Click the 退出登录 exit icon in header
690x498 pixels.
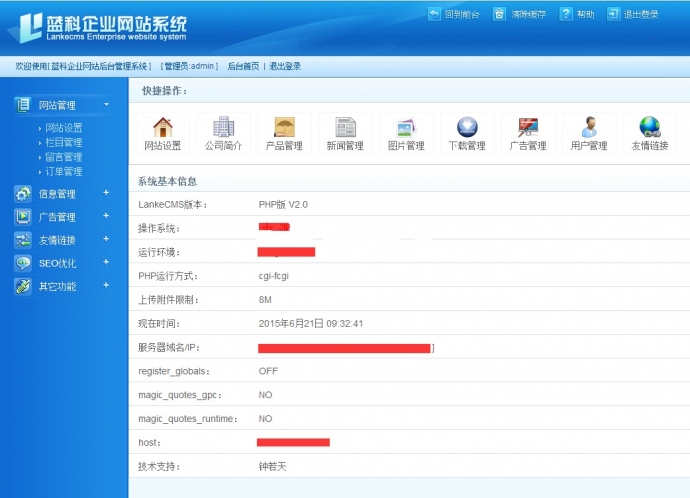(x=613, y=14)
